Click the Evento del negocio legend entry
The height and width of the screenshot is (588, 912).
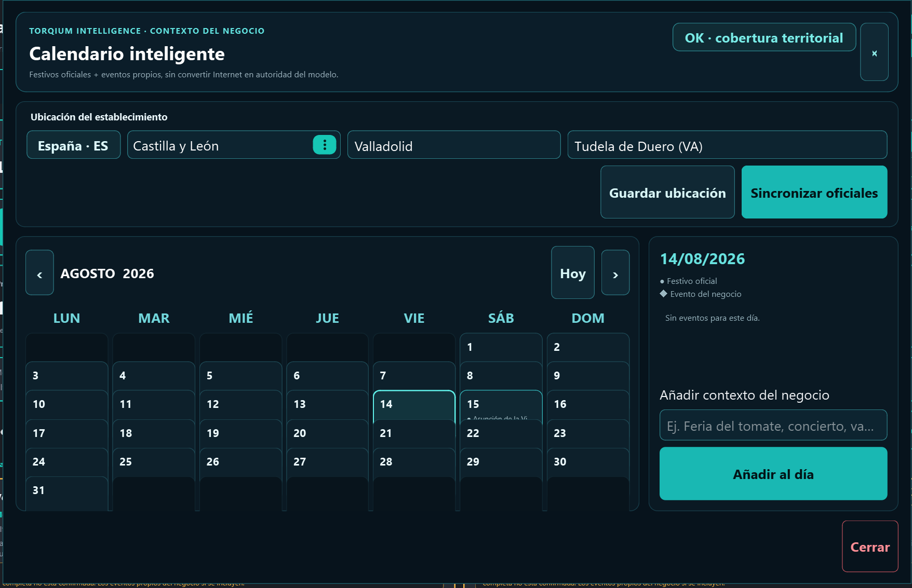coord(701,294)
